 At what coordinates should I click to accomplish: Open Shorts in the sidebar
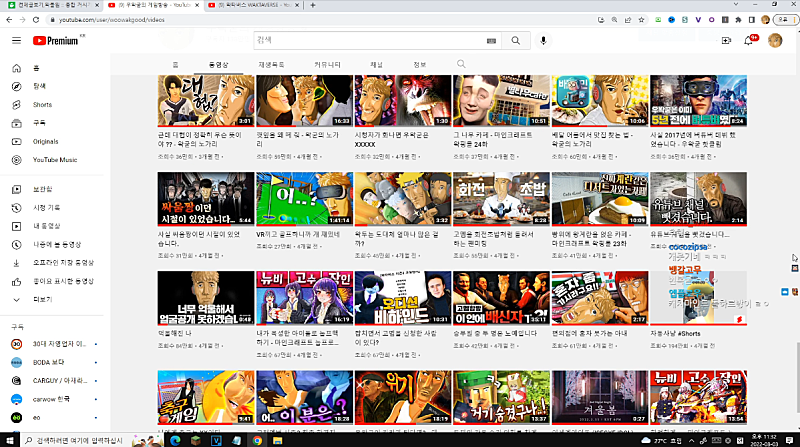click(52, 105)
